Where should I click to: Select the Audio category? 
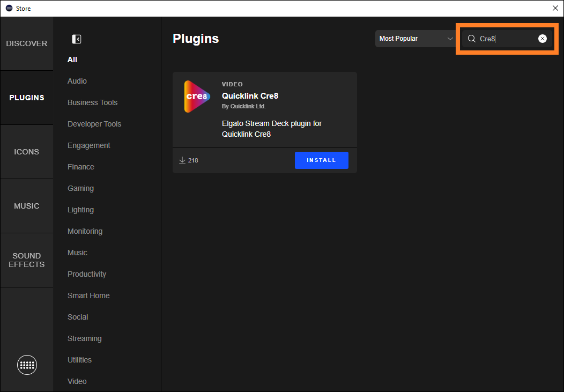click(77, 81)
